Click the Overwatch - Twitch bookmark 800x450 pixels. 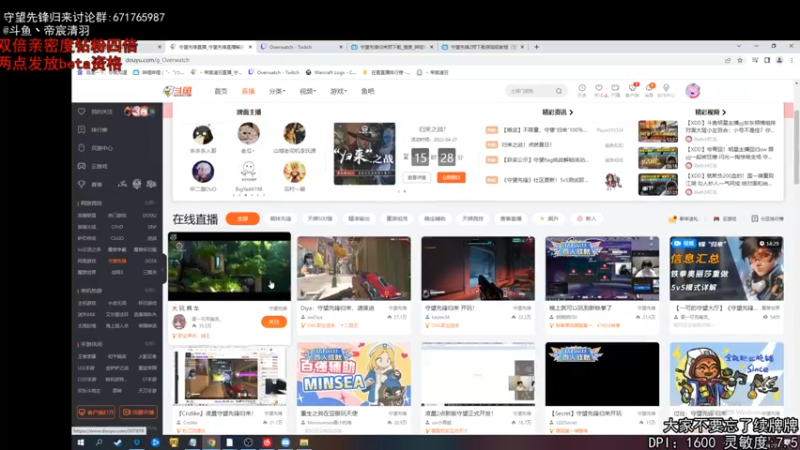coord(273,72)
